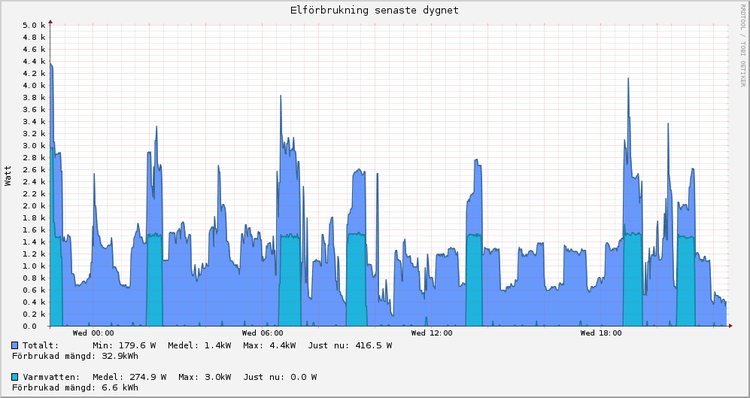Image resolution: width=750 pixels, height=398 pixels.
Task: Click Förbrukad mängd: 32.9kWh text
Action: point(75,356)
